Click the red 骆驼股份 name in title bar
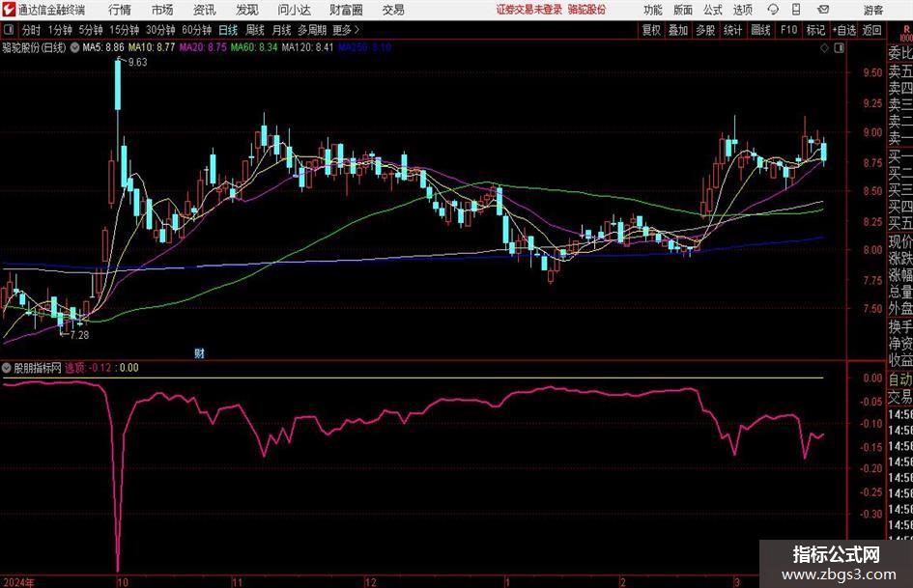913x588 pixels. point(586,10)
